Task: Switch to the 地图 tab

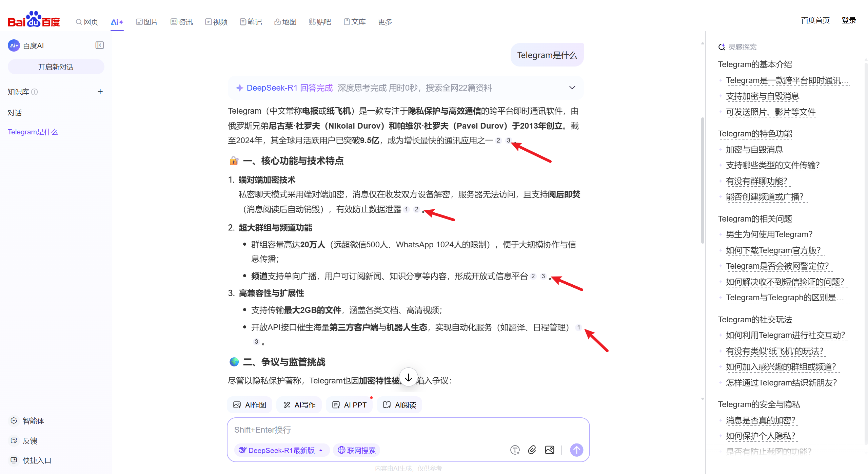Action: 285,22
